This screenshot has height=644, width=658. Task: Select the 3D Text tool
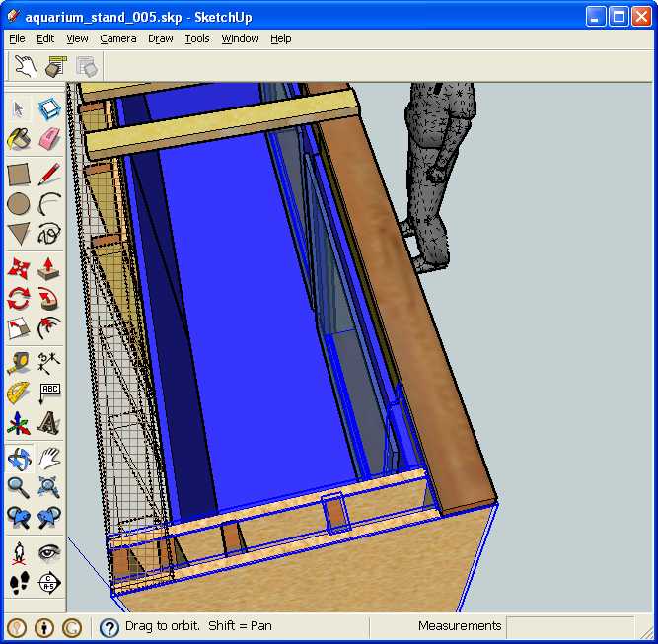pos(49,423)
